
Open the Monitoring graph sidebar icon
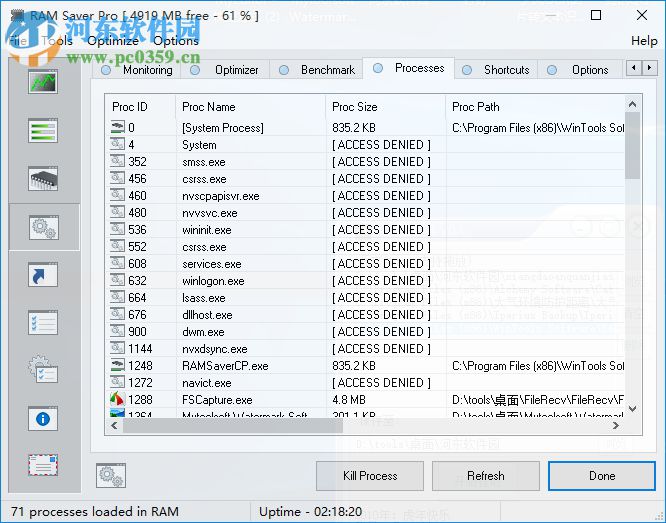click(x=43, y=82)
